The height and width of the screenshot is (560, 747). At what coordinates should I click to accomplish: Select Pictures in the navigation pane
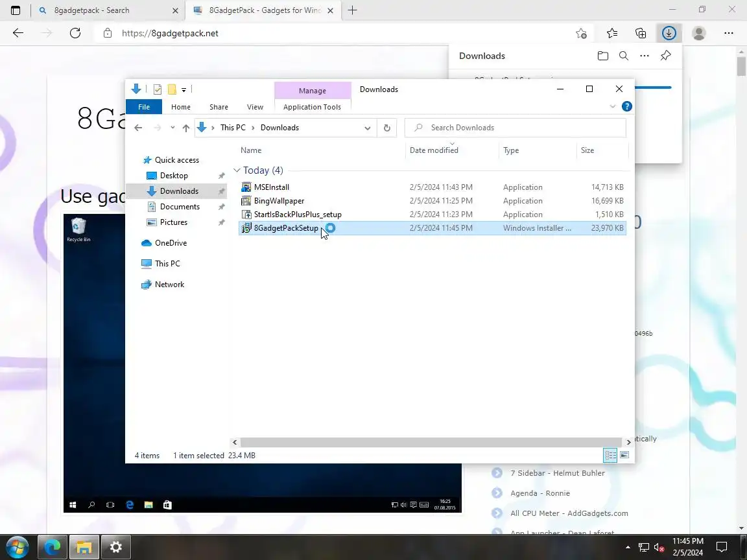[173, 222]
